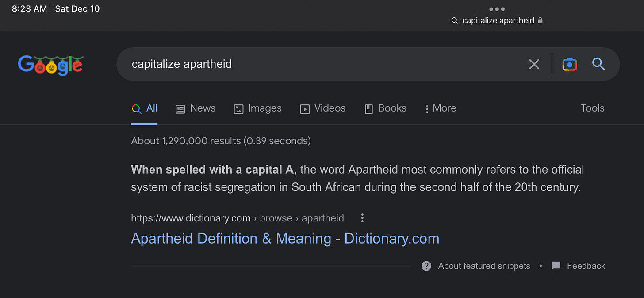This screenshot has height=298, width=644.
Task: Click the small magnifier in the address bar
Action: coord(454,20)
